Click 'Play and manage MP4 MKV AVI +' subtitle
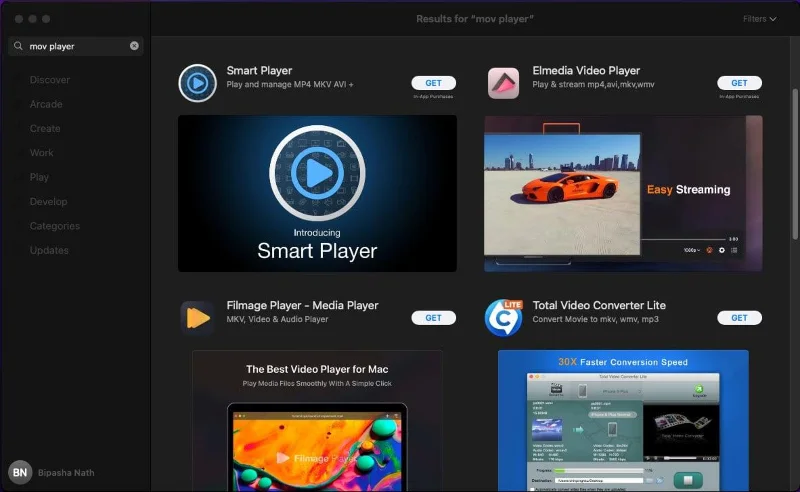Viewport: 800px width, 492px height. click(x=290, y=84)
